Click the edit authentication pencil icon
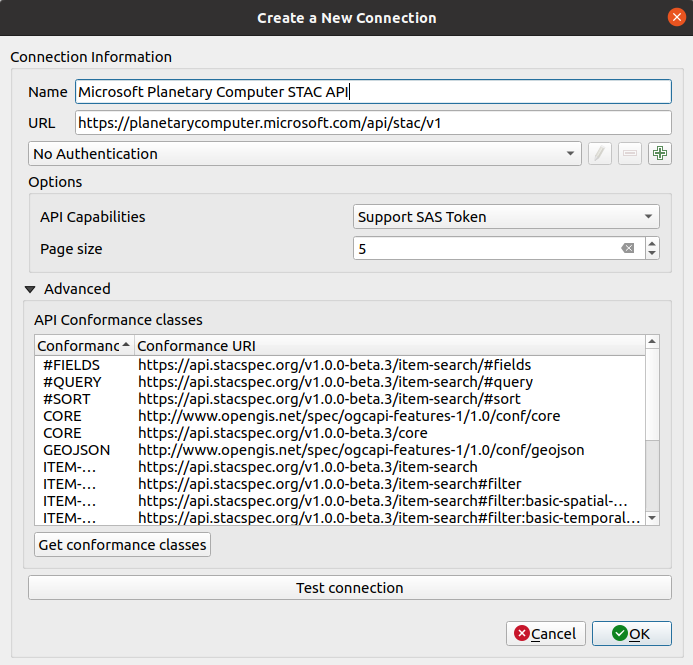Image resolution: width=693 pixels, height=665 pixels. (x=600, y=154)
